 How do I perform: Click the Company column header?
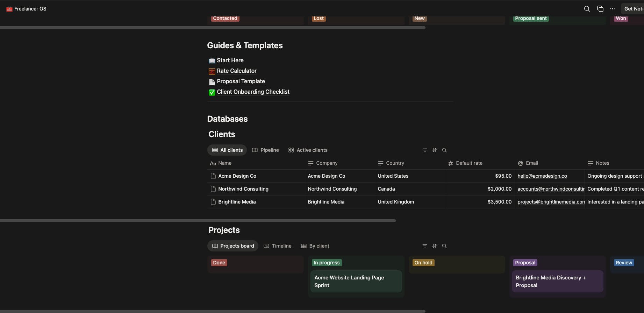tap(340, 163)
